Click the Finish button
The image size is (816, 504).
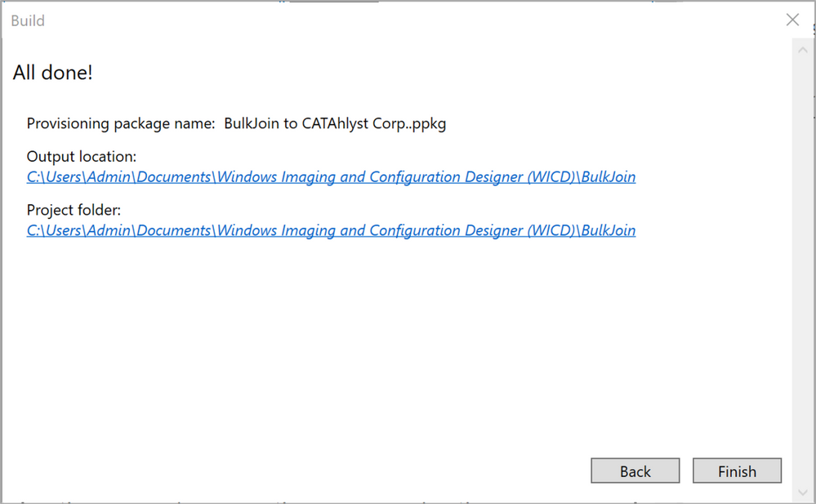737,471
